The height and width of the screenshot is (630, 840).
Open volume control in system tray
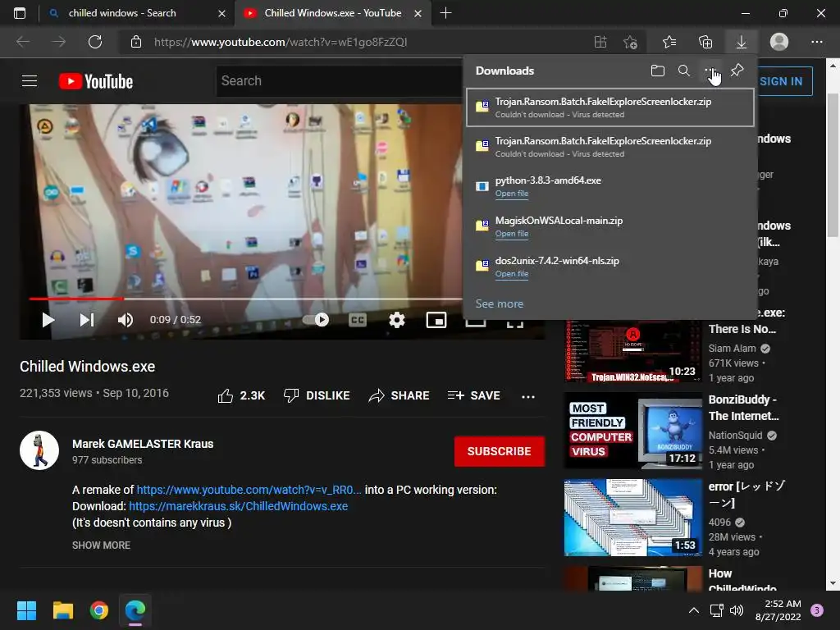737,610
